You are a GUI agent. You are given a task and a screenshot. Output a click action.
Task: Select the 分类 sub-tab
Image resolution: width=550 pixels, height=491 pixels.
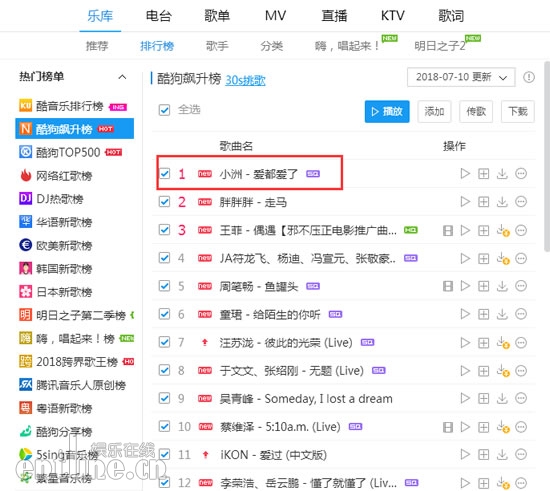[271, 46]
